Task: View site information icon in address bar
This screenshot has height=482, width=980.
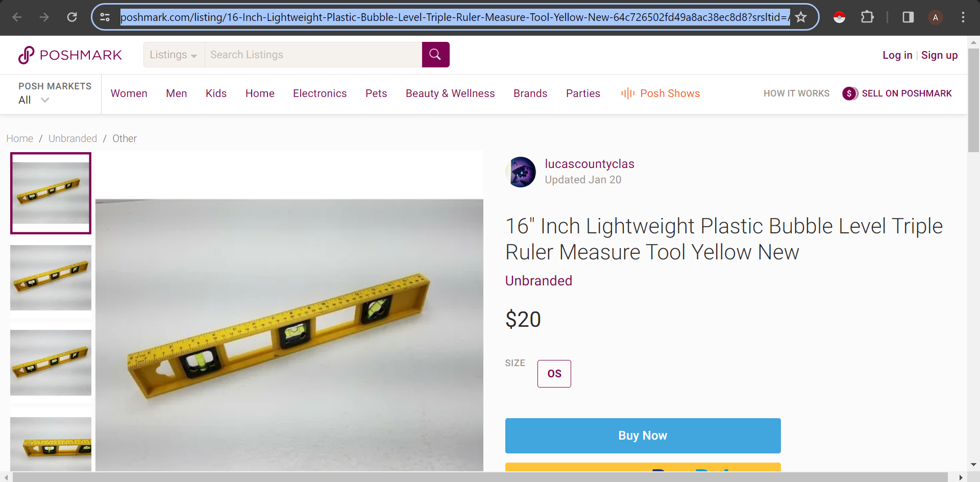Action: (x=105, y=17)
